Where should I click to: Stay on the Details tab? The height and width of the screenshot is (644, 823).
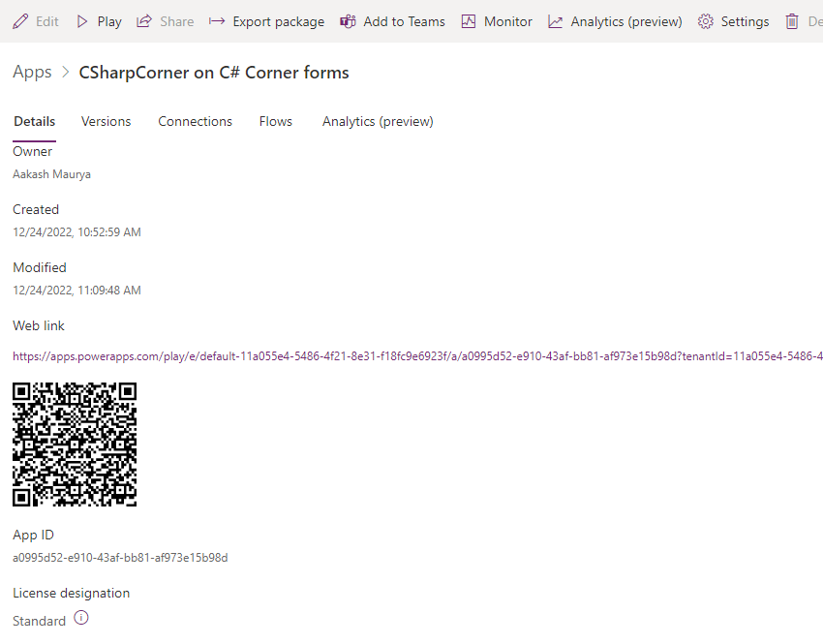point(34,121)
